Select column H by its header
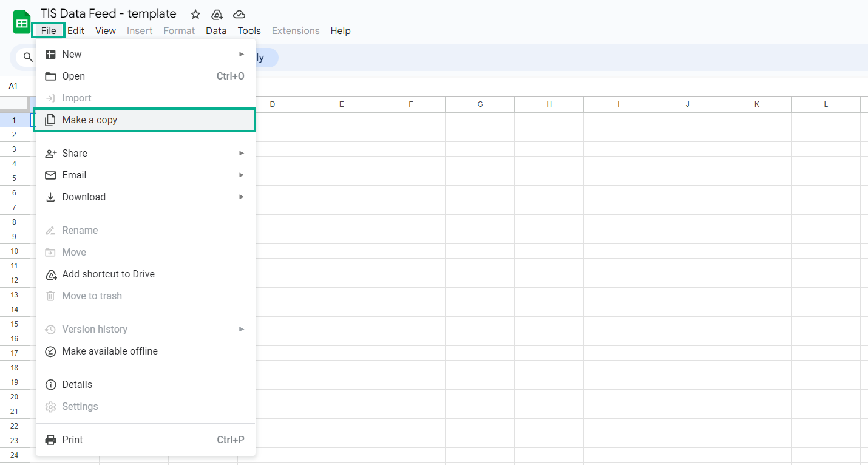Screen dimensions: 868x465 tap(549, 104)
